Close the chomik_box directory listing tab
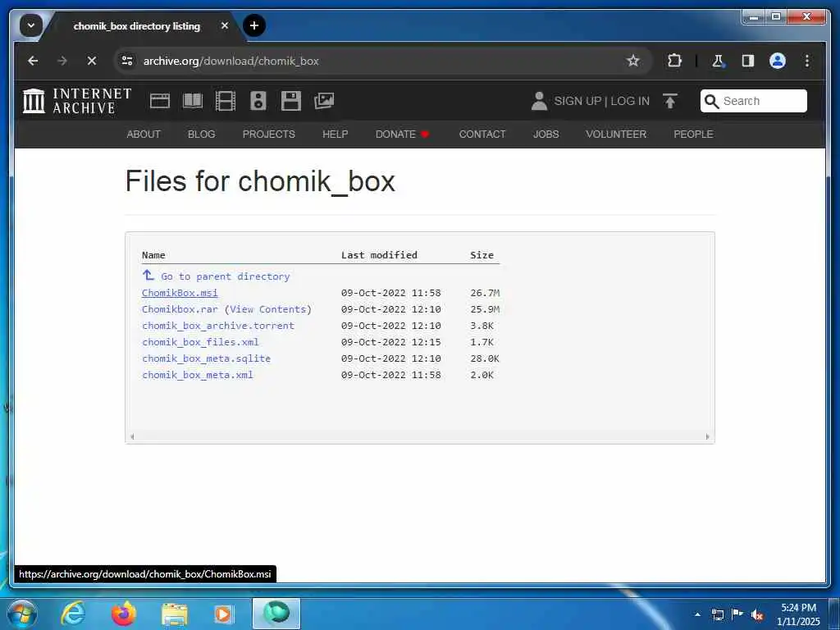840x630 pixels. (x=225, y=25)
